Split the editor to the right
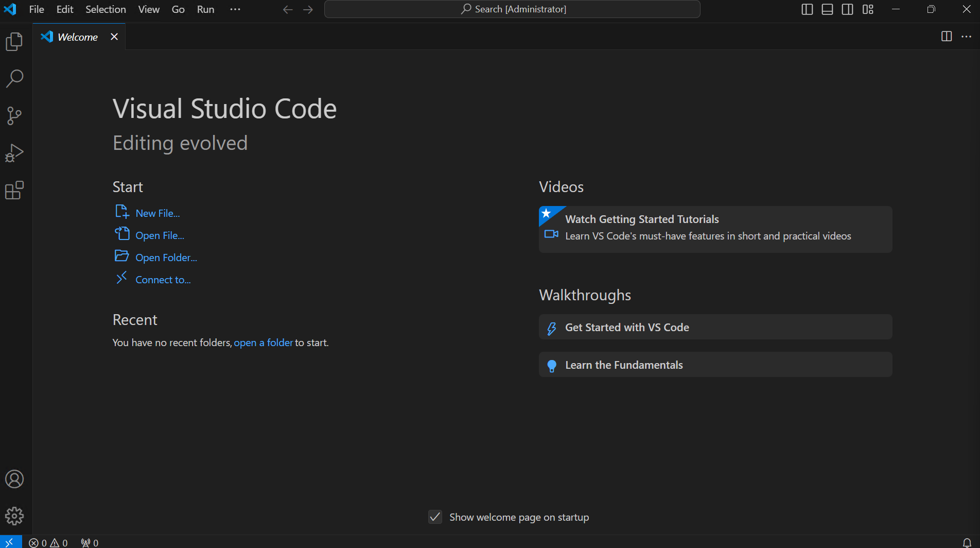This screenshot has width=980, height=548. click(x=946, y=36)
